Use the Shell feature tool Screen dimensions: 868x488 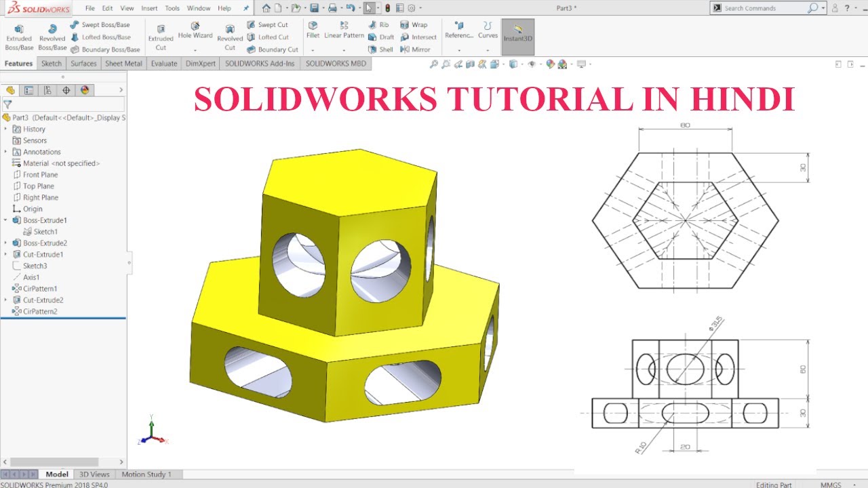[x=380, y=49]
